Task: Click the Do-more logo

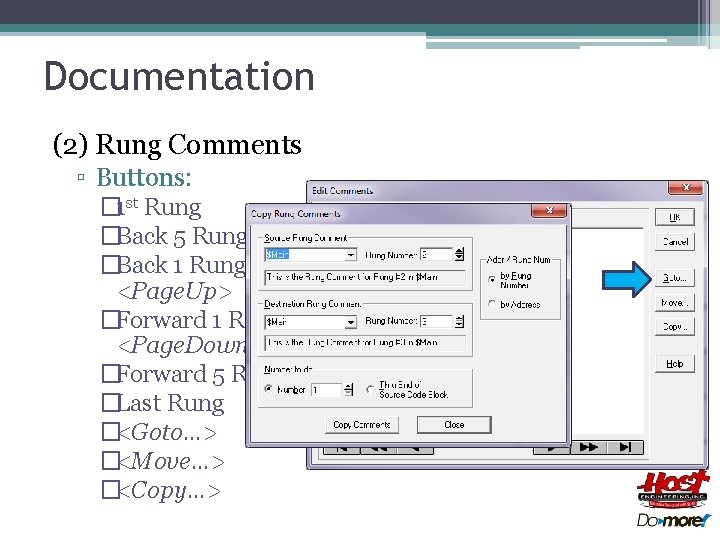Action: [674, 520]
